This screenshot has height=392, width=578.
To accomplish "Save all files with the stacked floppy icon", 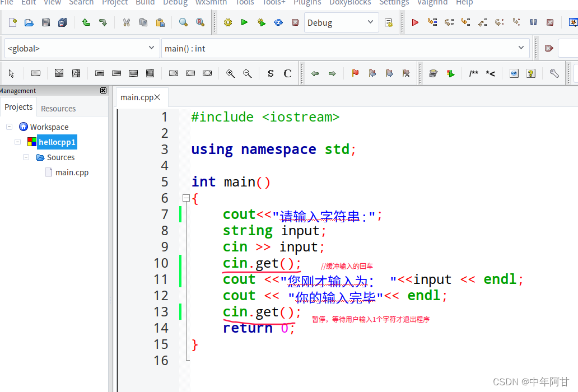I will click(x=63, y=22).
